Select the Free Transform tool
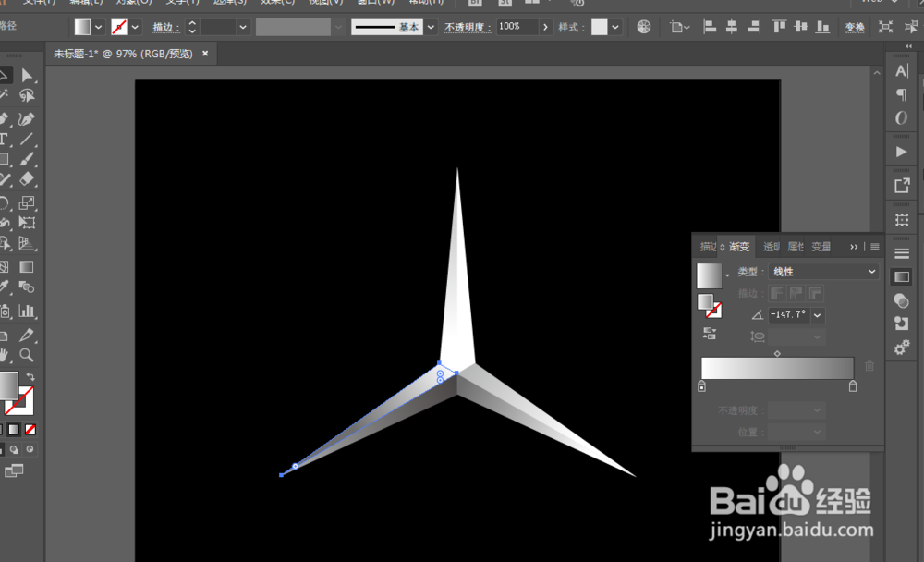The width and height of the screenshot is (924, 562). 27,223
